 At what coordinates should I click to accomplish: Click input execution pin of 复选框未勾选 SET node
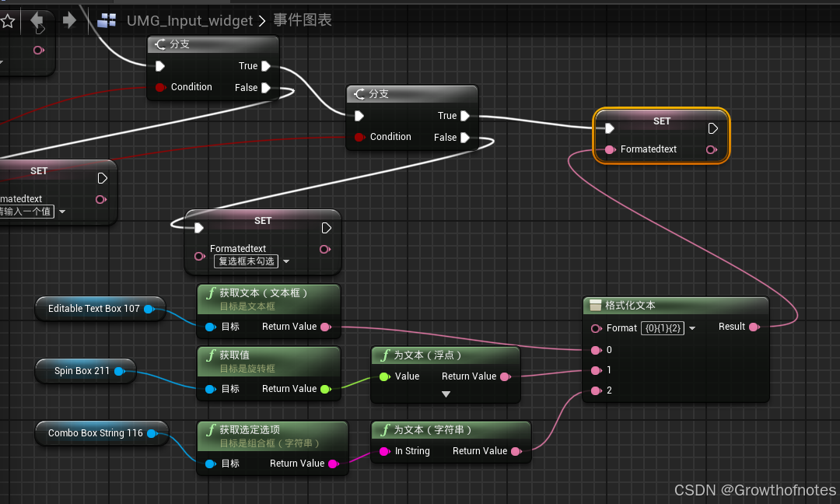pyautogui.click(x=199, y=228)
